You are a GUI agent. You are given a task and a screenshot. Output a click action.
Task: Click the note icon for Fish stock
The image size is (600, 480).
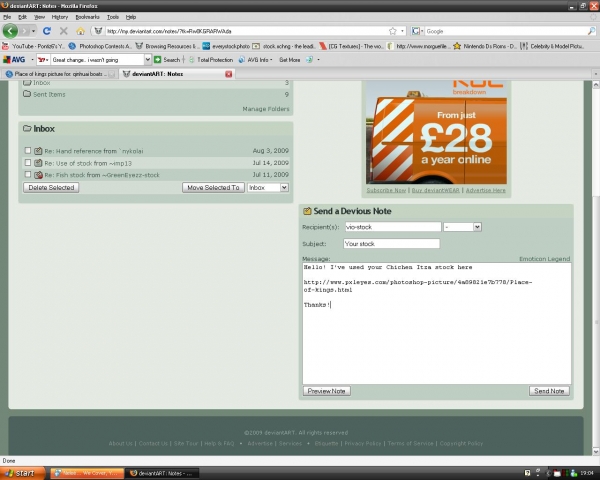pos(38,175)
